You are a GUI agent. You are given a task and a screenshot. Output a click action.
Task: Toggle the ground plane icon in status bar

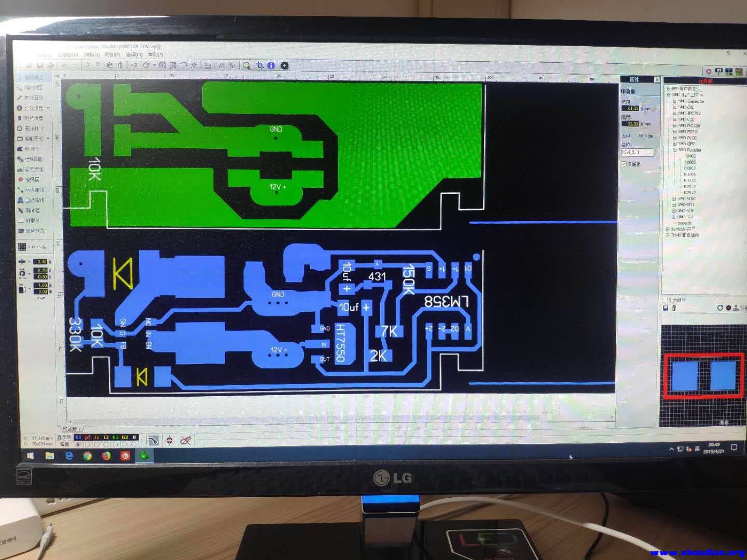[x=153, y=441]
